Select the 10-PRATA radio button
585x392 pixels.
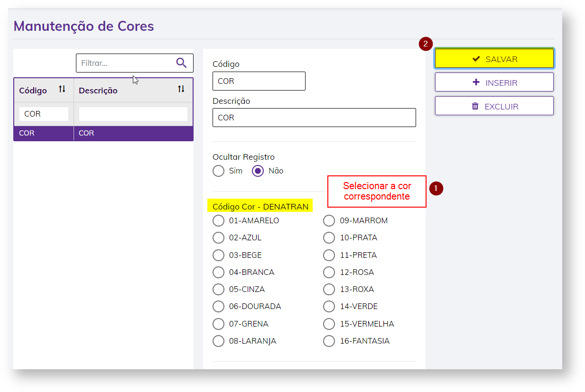click(329, 238)
